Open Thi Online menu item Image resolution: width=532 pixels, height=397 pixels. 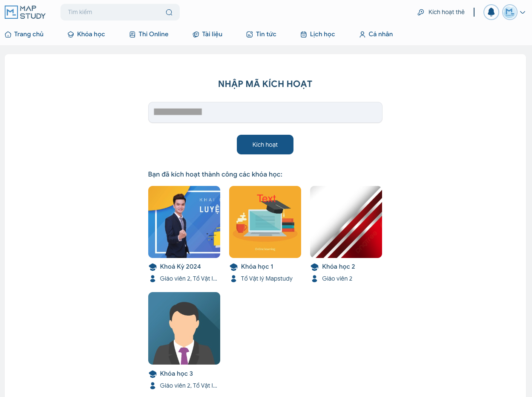point(149,34)
